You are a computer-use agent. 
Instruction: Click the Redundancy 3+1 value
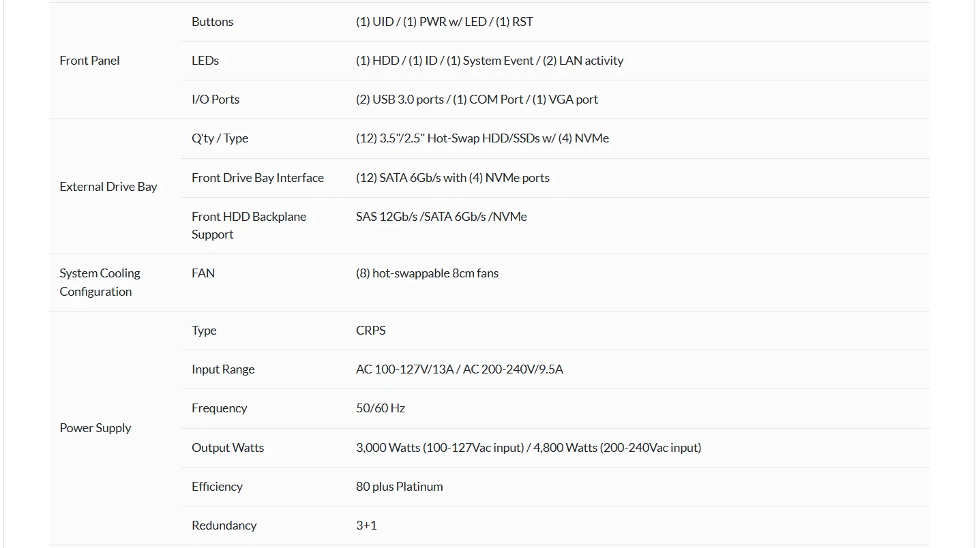point(366,526)
